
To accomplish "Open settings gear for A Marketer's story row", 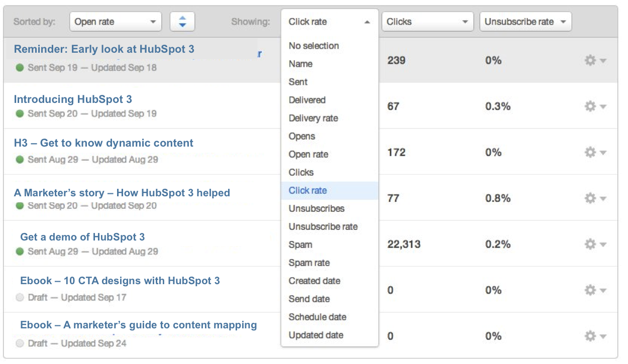I will point(595,198).
